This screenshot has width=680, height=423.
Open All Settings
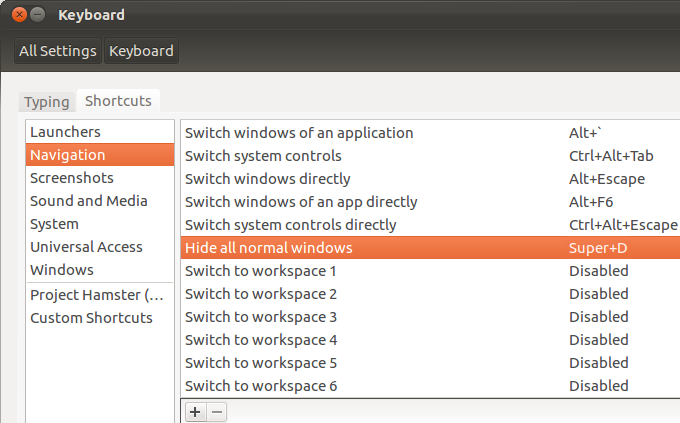[x=58, y=51]
